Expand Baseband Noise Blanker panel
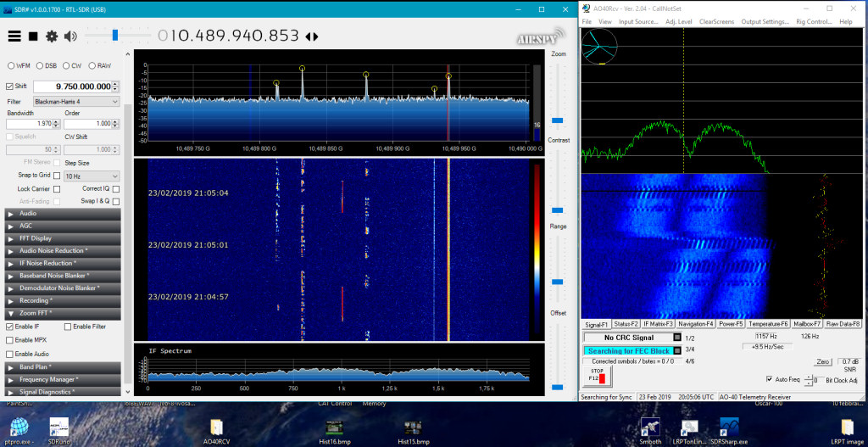 63,276
